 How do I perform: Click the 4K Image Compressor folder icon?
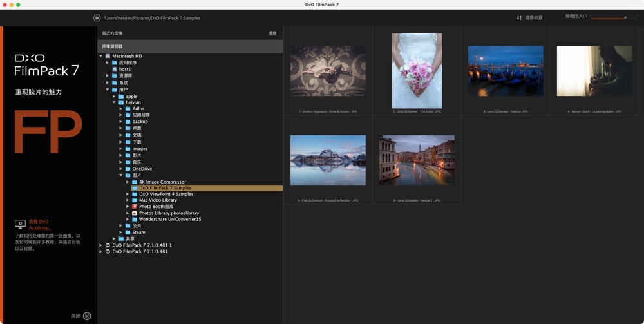point(135,182)
